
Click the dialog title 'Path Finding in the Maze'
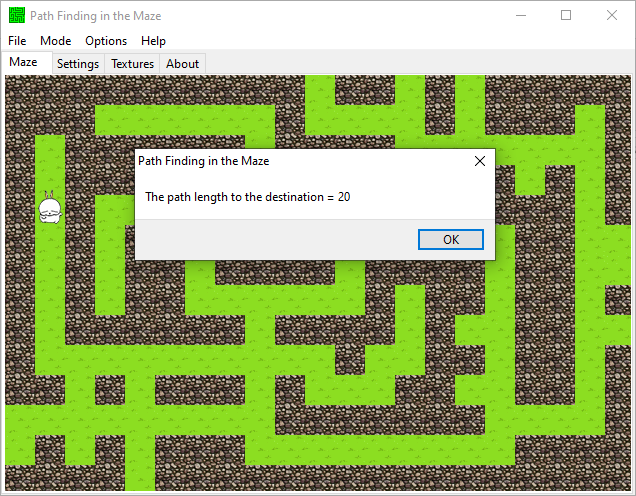(204, 161)
